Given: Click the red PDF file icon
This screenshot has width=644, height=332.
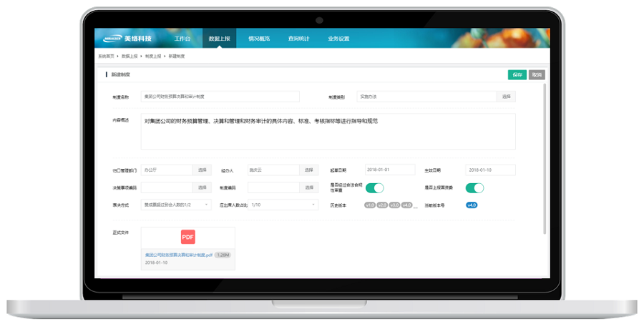Looking at the screenshot, I should (187, 237).
